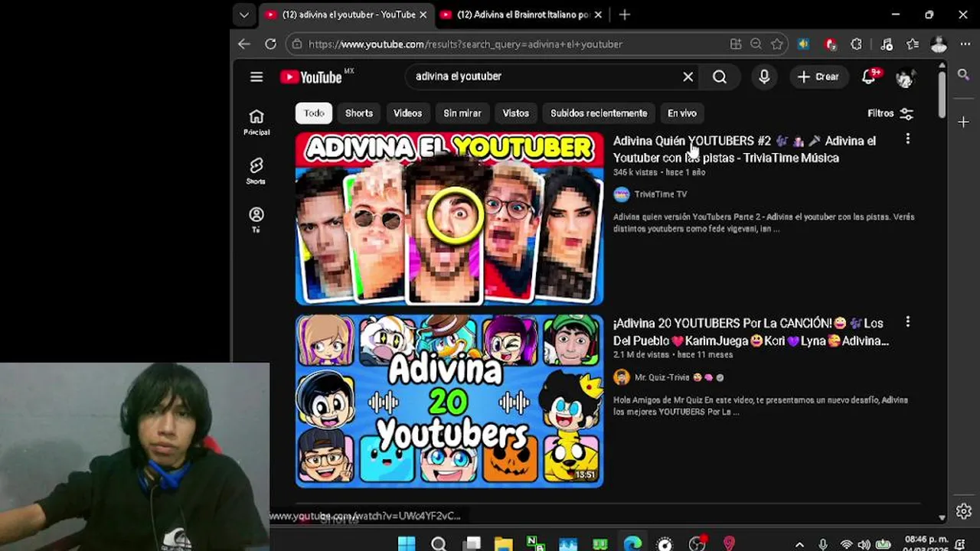Select the Videos filter chip

[x=407, y=113]
